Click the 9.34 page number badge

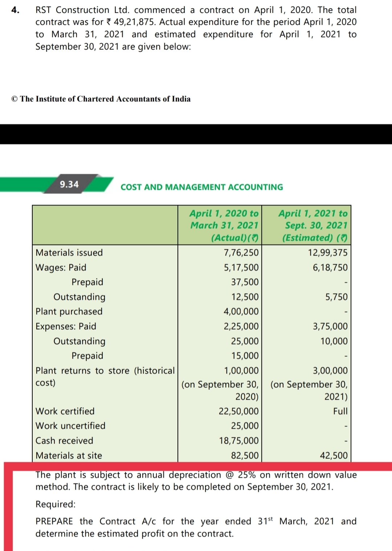click(x=69, y=184)
